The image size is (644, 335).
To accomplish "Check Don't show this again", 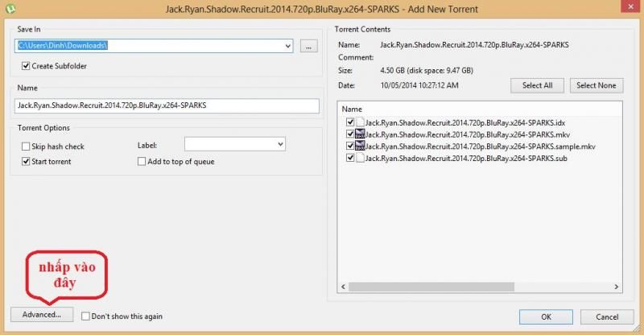I will (85, 316).
